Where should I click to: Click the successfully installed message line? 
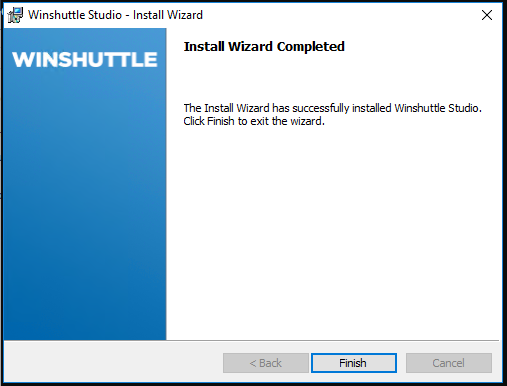[332, 108]
